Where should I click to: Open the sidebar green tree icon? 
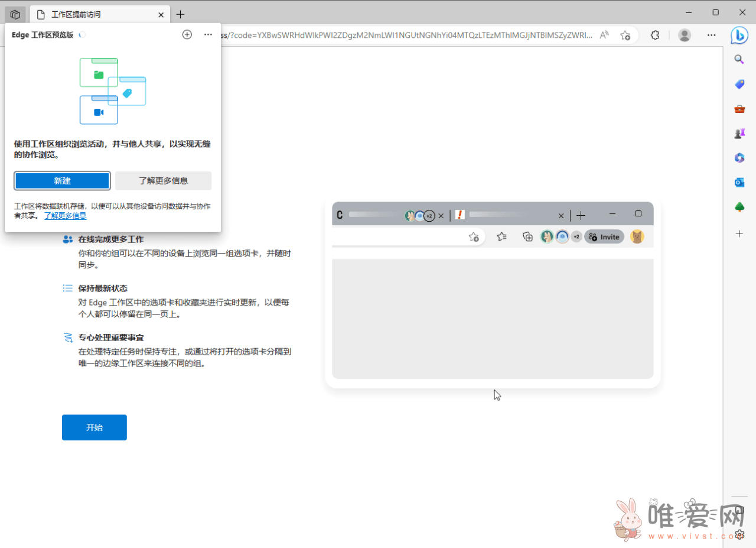coord(739,207)
